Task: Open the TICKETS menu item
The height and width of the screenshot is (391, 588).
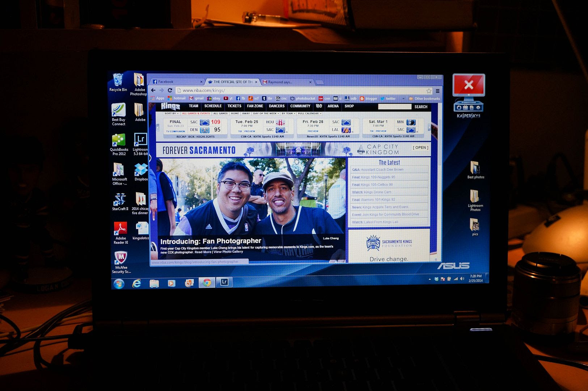Action: pyautogui.click(x=234, y=106)
